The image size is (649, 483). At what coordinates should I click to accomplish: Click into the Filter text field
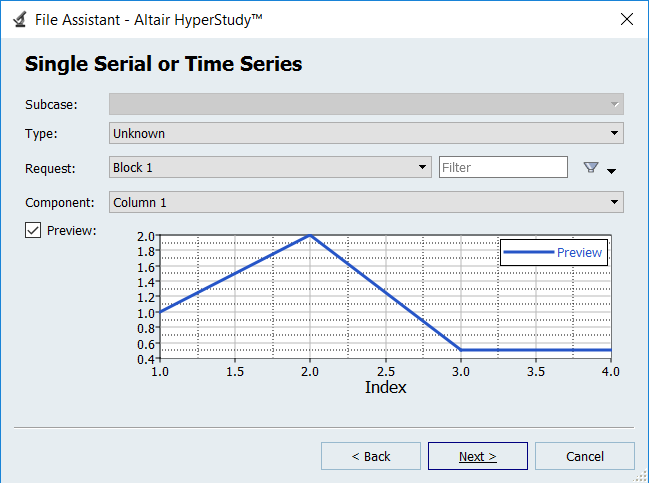click(503, 167)
